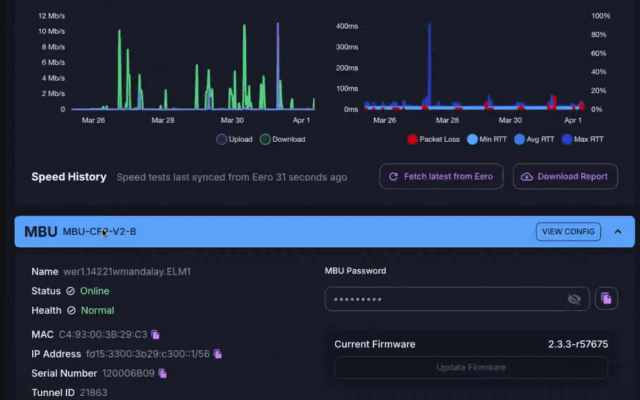Screen dimensions: 640x400
Task: Select the MBU-CFP-V2-B header title
Action: [x=99, y=232]
